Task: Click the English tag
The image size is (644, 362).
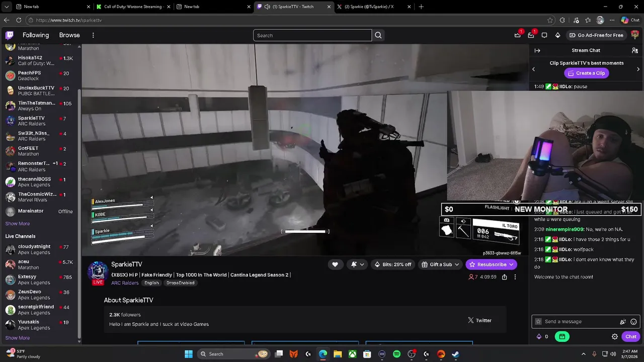Action: (151, 283)
